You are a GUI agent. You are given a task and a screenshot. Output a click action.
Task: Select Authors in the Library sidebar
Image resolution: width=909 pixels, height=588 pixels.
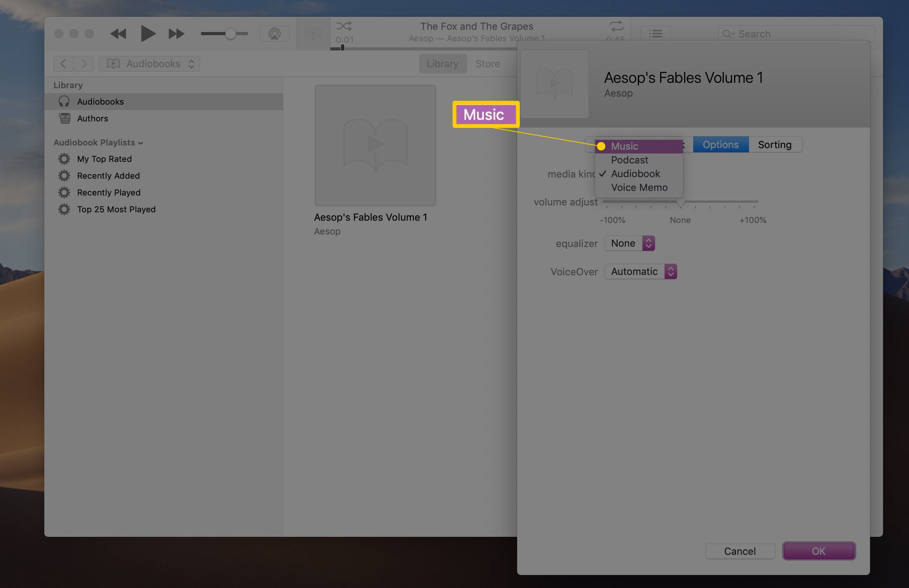click(164, 118)
